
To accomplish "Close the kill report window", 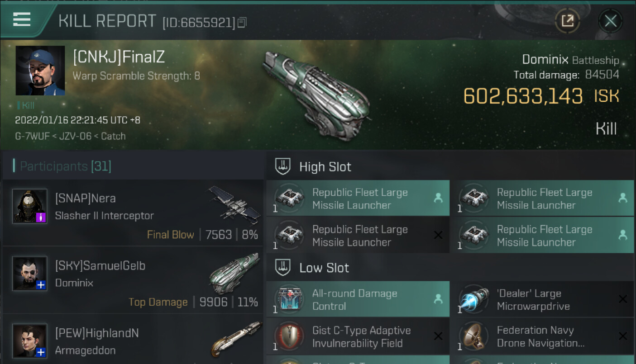I will click(x=610, y=21).
